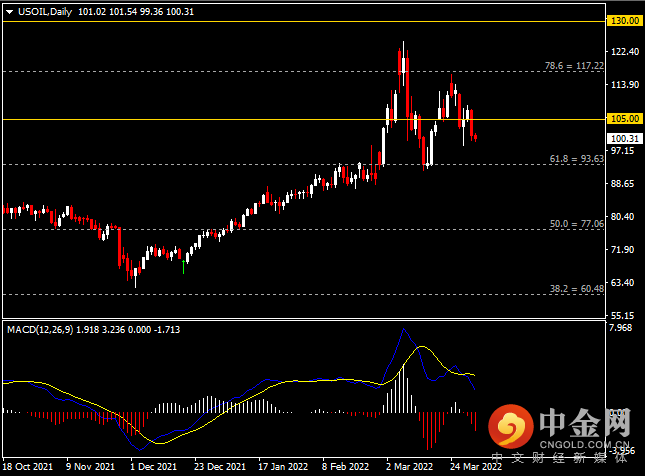Screen dimensions: 645x476
Task: Select the 105.00 yellow price label
Action: [x=624, y=119]
